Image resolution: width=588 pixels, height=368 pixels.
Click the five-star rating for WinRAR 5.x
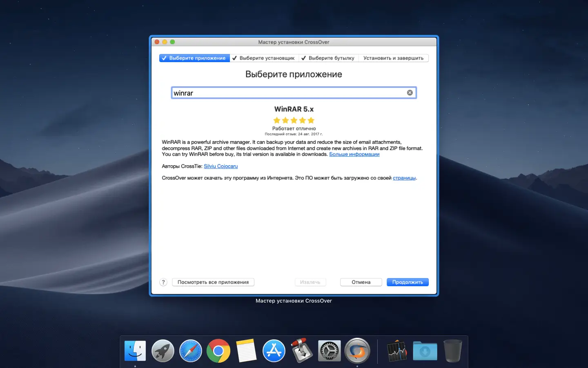(294, 120)
